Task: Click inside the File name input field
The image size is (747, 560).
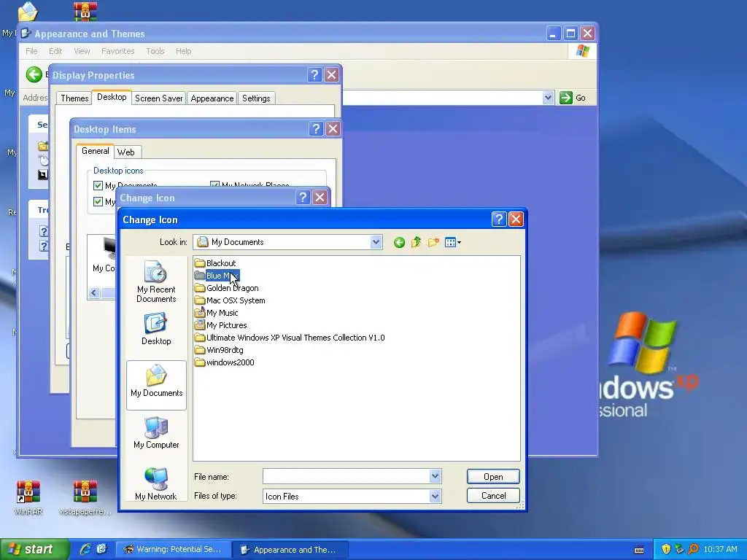Action: 346,476
